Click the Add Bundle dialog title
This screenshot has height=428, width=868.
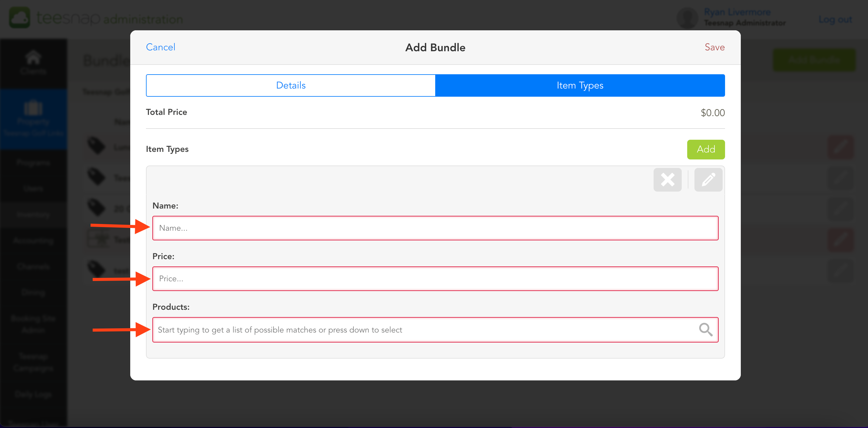[435, 48]
